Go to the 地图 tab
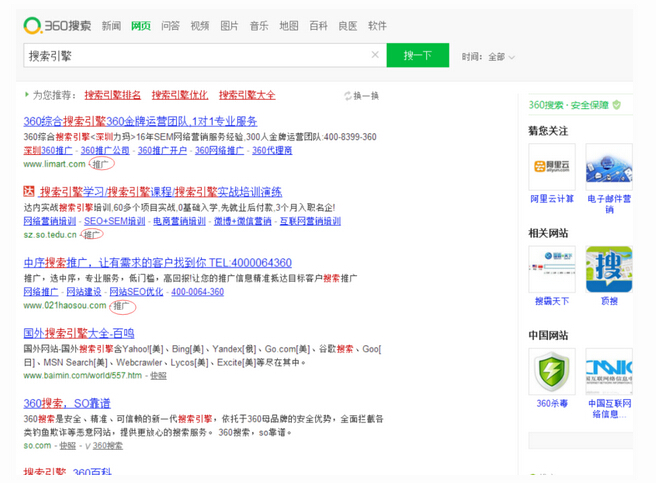The height and width of the screenshot is (483, 656). point(289,26)
